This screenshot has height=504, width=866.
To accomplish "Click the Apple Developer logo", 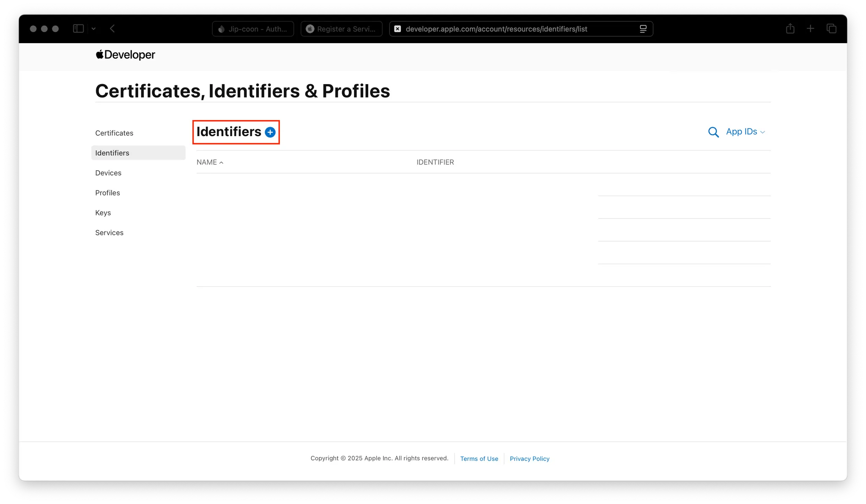I will (x=126, y=55).
